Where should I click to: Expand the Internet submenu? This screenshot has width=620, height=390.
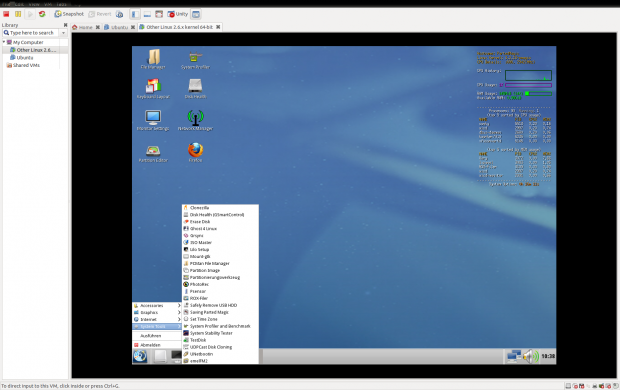point(157,320)
